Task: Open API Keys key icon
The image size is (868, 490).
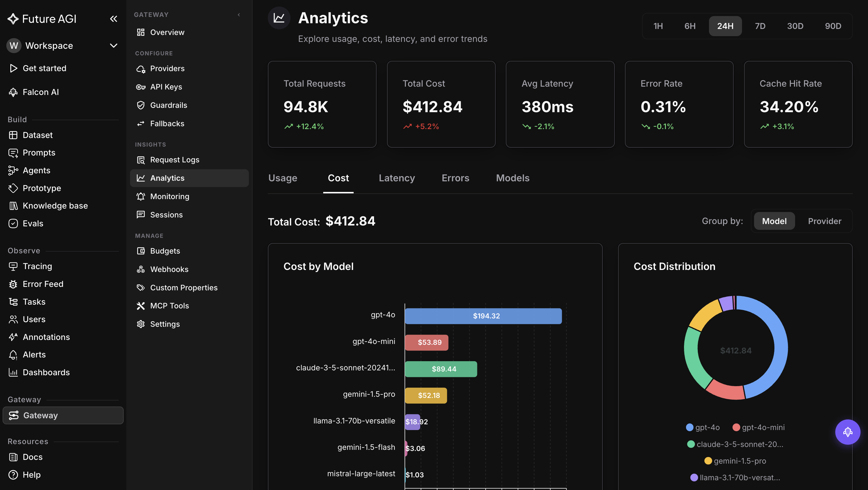Action: coord(141,87)
